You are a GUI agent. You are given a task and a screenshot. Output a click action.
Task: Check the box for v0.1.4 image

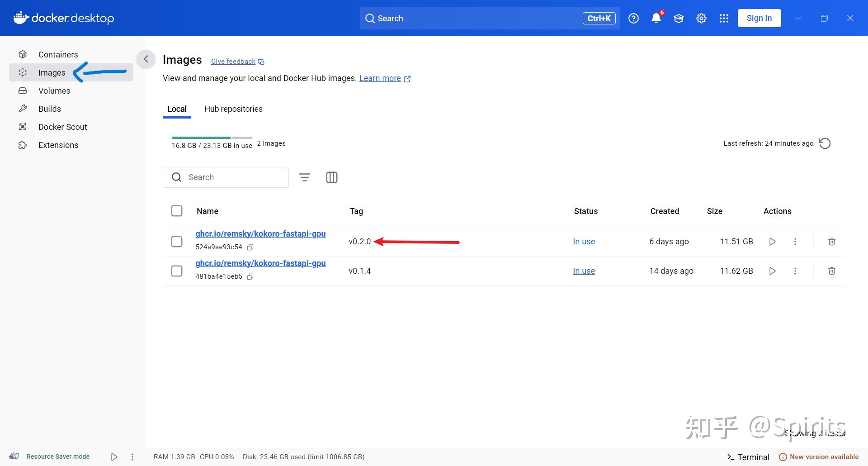(177, 271)
